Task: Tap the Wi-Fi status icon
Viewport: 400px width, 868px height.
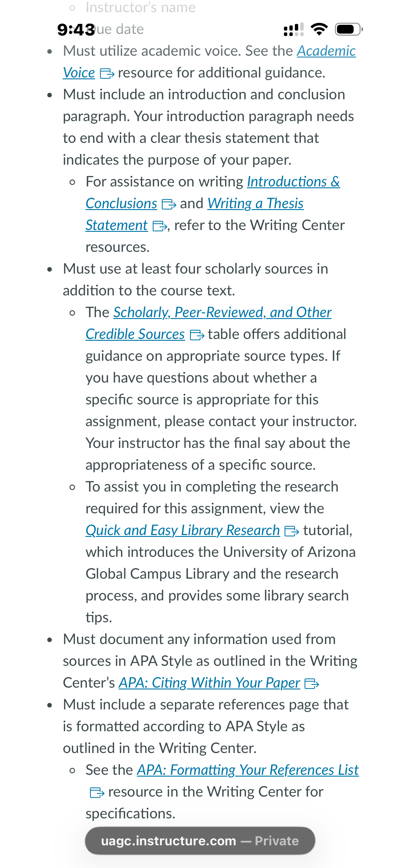Action: click(x=319, y=29)
